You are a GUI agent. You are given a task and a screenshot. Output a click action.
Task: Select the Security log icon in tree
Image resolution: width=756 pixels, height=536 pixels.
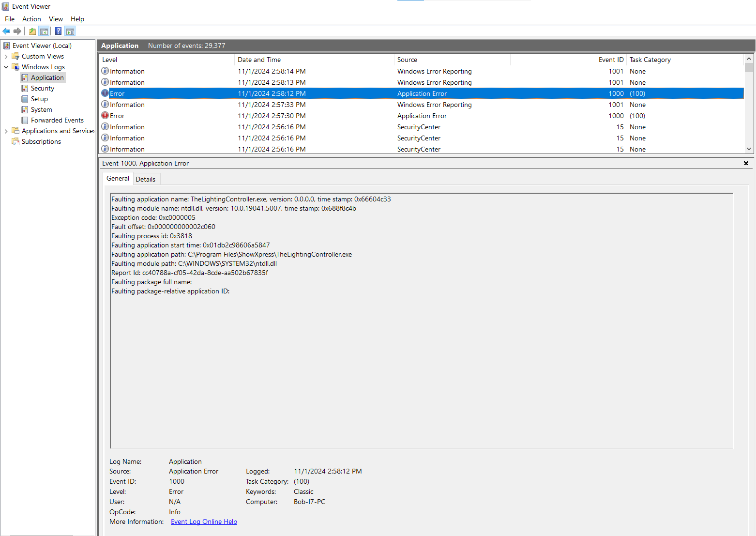25,88
